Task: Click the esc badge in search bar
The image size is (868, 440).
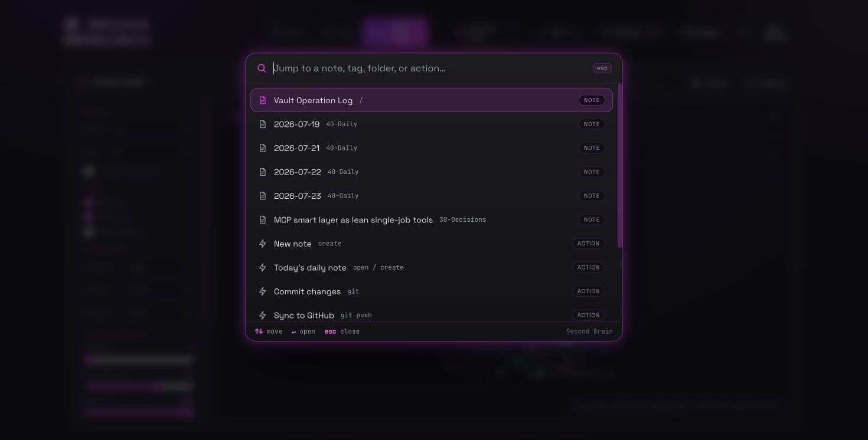Action: [602, 68]
